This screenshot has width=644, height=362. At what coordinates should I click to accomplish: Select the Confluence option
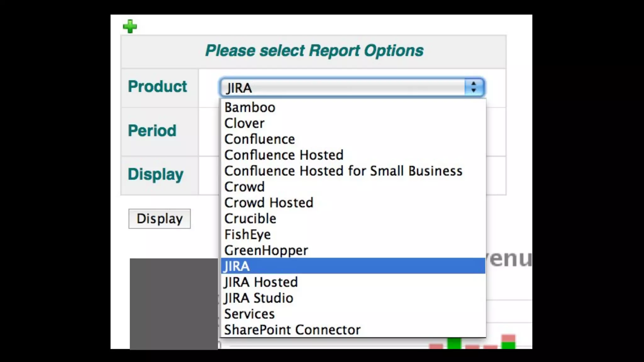pos(260,139)
